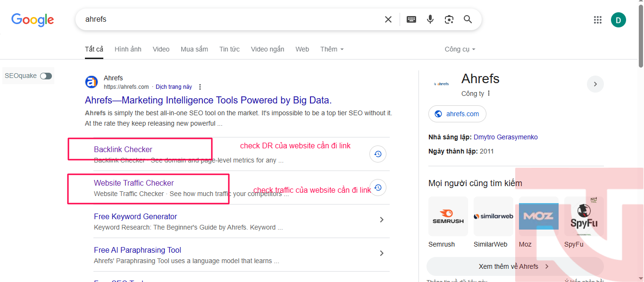Click history icon beside Backlink Checker

(x=378, y=154)
